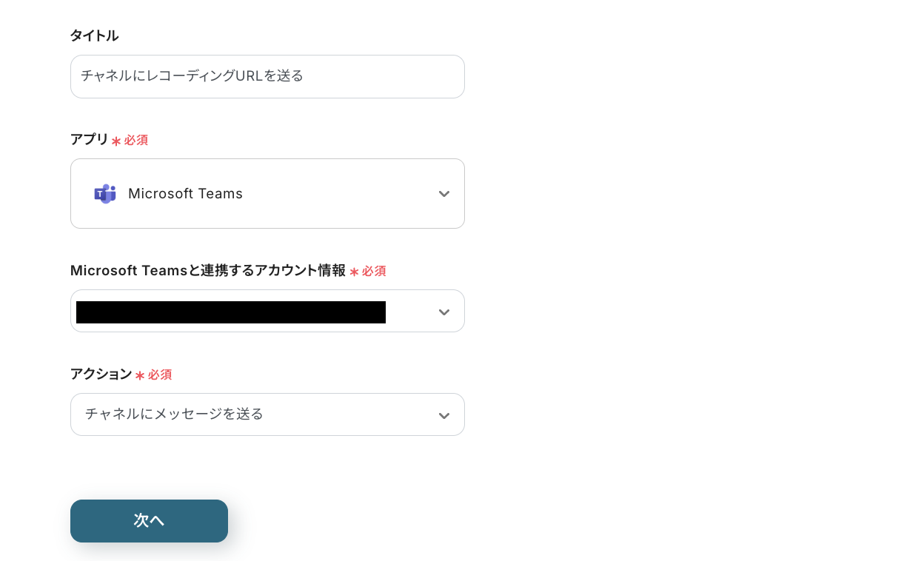Click the 必須 indicator beside アクション
924x561 pixels.
pos(158,374)
